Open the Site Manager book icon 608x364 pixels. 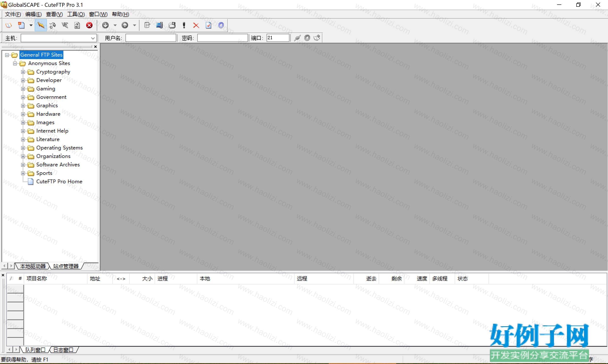(x=9, y=25)
